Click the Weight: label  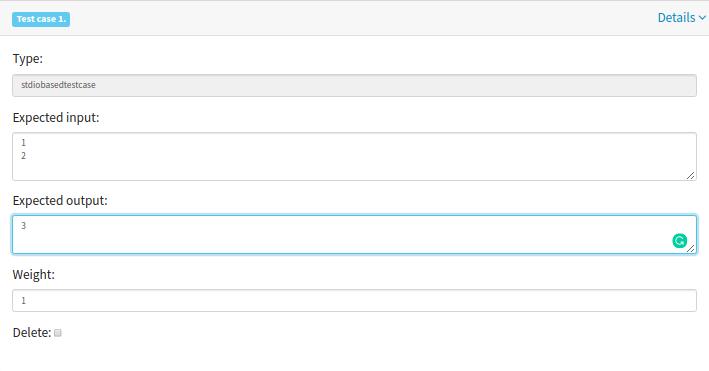33,275
